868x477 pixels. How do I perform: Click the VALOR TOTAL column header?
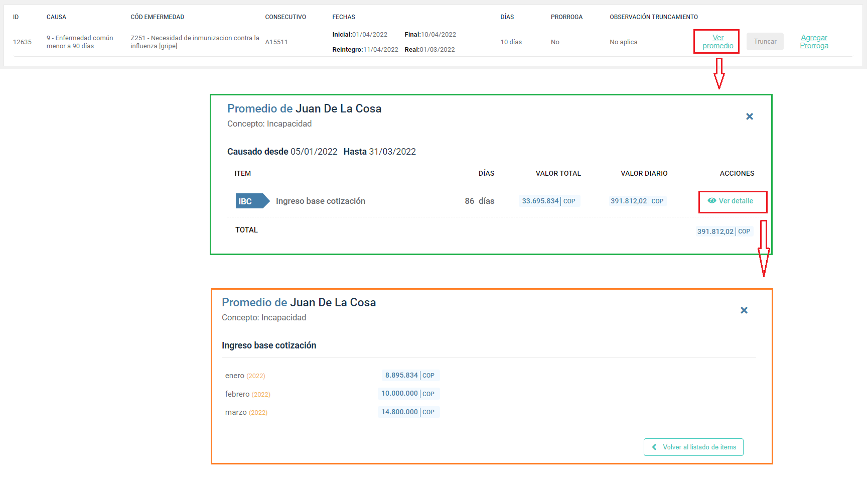click(558, 173)
